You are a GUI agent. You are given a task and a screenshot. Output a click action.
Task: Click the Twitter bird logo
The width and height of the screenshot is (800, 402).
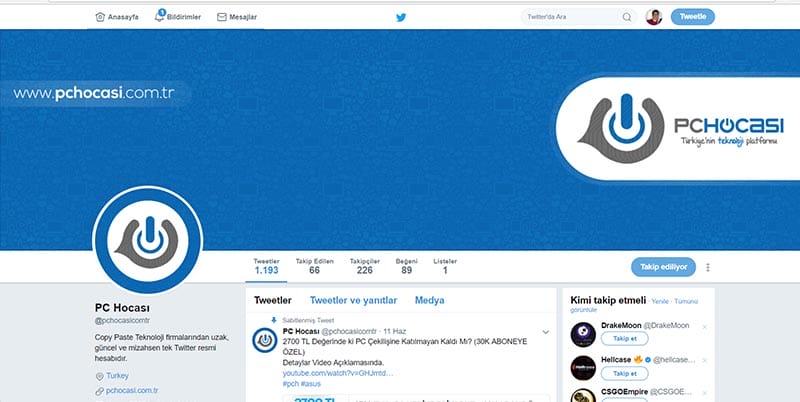coord(401,17)
